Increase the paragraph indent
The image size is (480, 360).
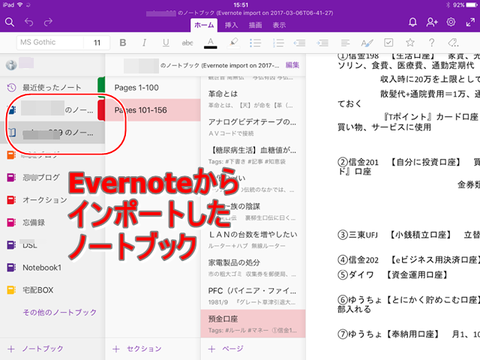coord(322,43)
